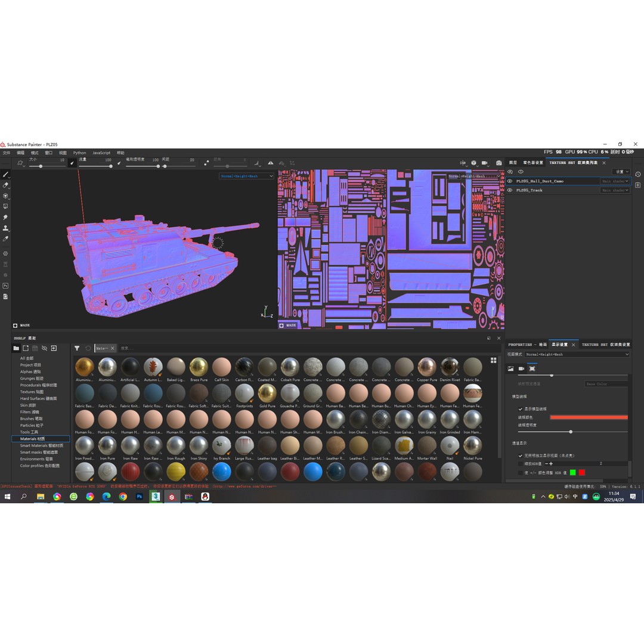Viewport: 644px width, 644px height.
Task: Click the shelf filter funnel icon
Action: [x=77, y=348]
